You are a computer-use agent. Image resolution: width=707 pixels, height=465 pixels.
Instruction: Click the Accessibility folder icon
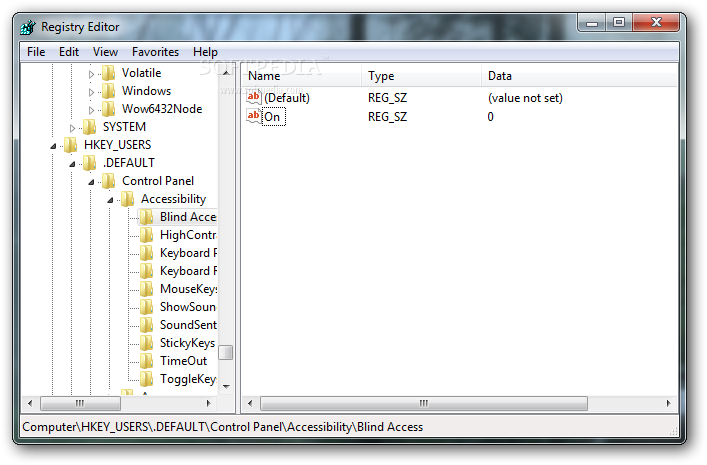[128, 199]
